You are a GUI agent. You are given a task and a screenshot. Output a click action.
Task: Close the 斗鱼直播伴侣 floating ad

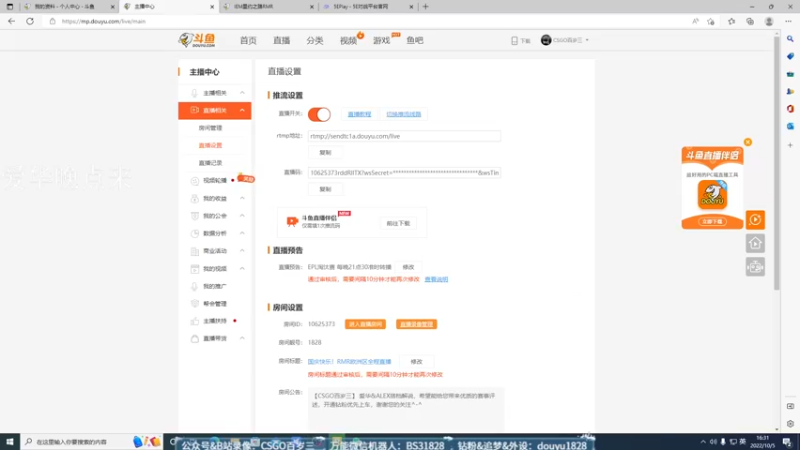click(748, 142)
